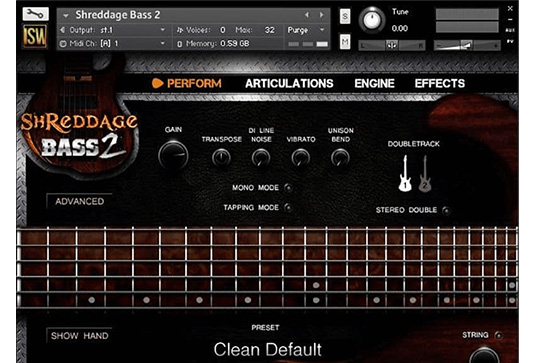This screenshot has width=535, height=363.
Task: Enable TAPPING MODE toggle
Action: [x=288, y=207]
